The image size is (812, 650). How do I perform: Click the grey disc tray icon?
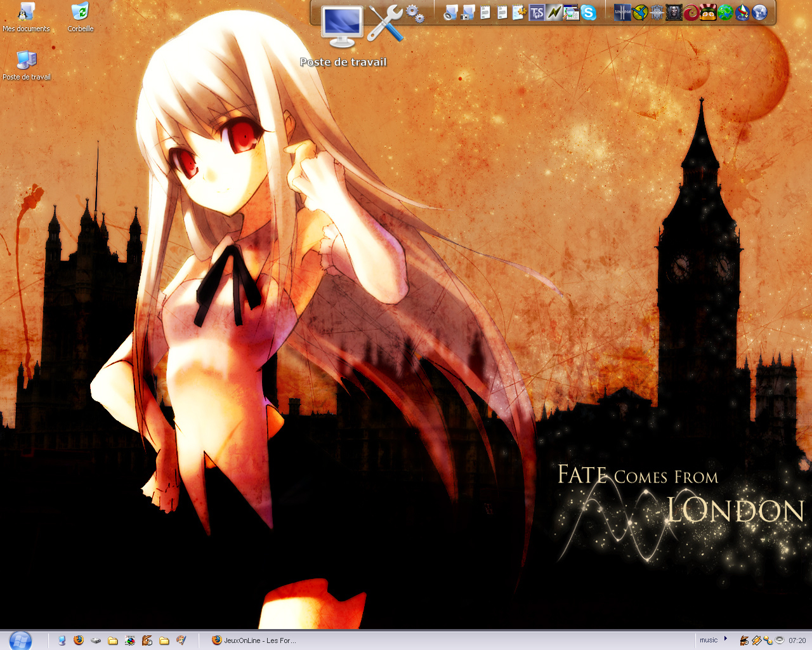coord(780,640)
